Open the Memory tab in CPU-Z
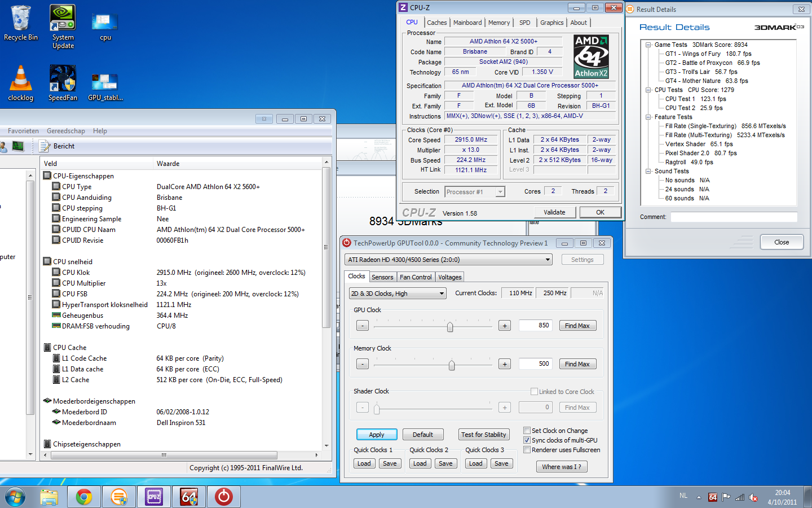The width and height of the screenshot is (812, 508). (499, 23)
